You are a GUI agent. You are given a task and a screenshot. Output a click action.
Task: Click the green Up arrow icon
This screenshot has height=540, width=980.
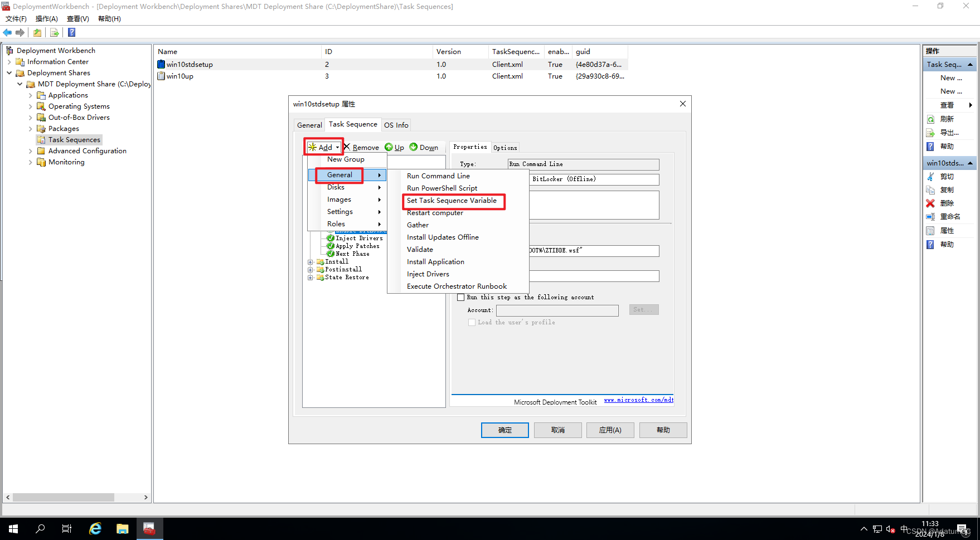pos(389,147)
